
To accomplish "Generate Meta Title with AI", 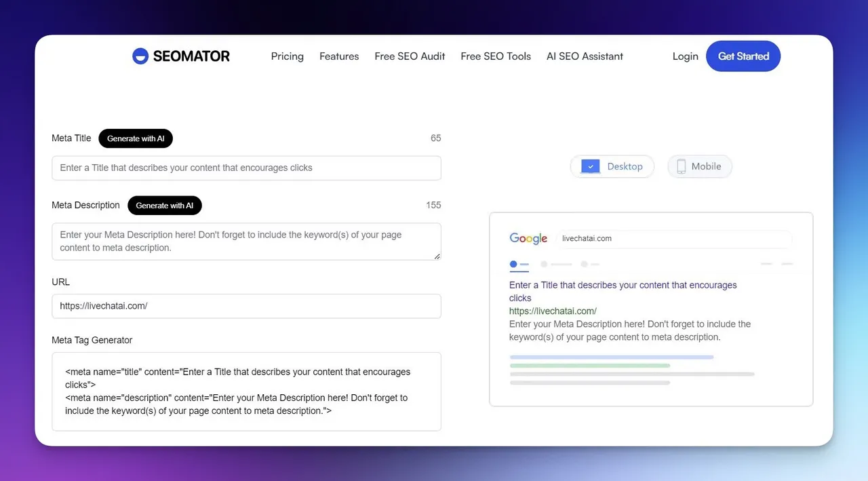I will (x=136, y=138).
